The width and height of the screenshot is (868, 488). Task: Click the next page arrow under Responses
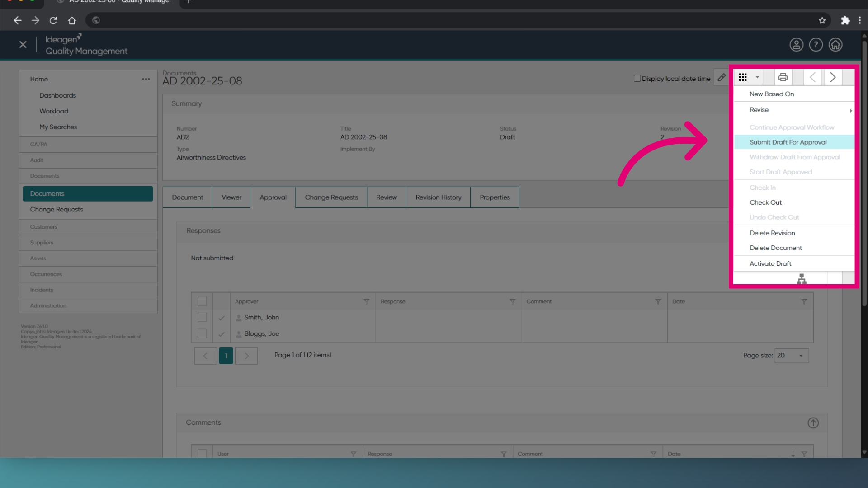pos(246,356)
